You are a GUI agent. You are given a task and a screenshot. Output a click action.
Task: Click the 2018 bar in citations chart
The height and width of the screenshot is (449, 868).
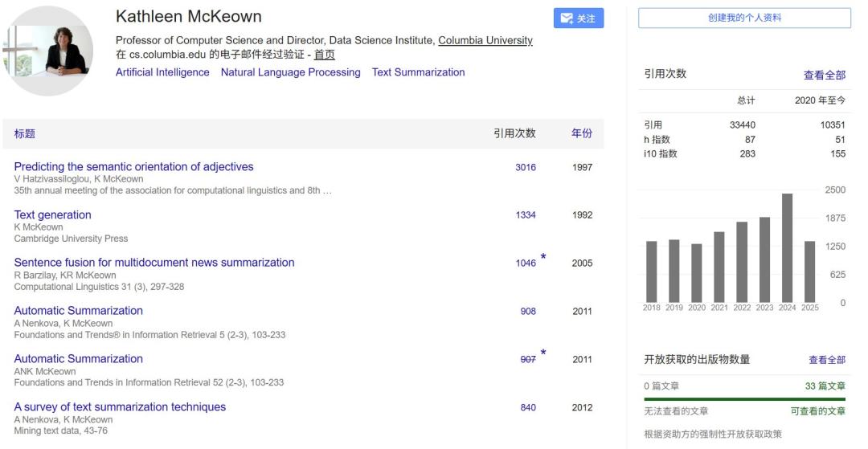[652, 272]
